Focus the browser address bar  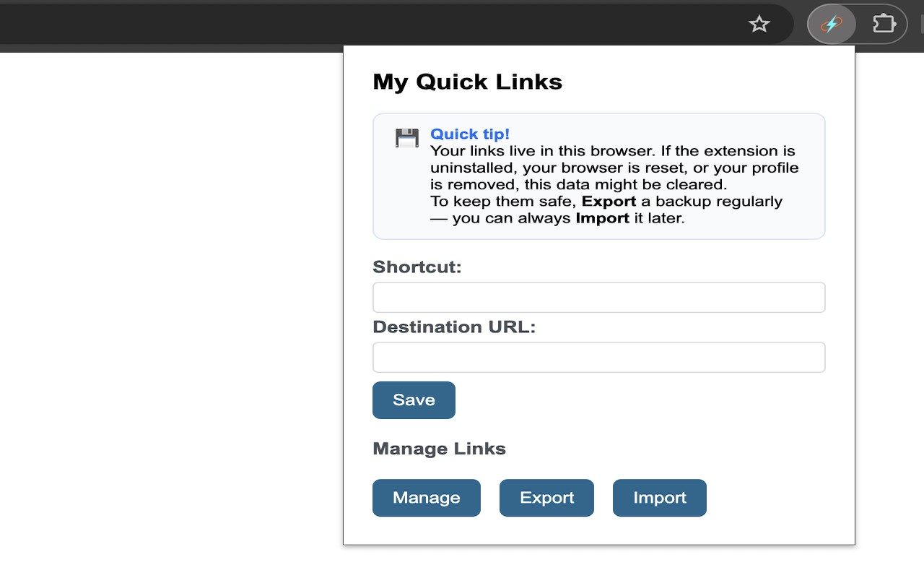tap(361, 25)
